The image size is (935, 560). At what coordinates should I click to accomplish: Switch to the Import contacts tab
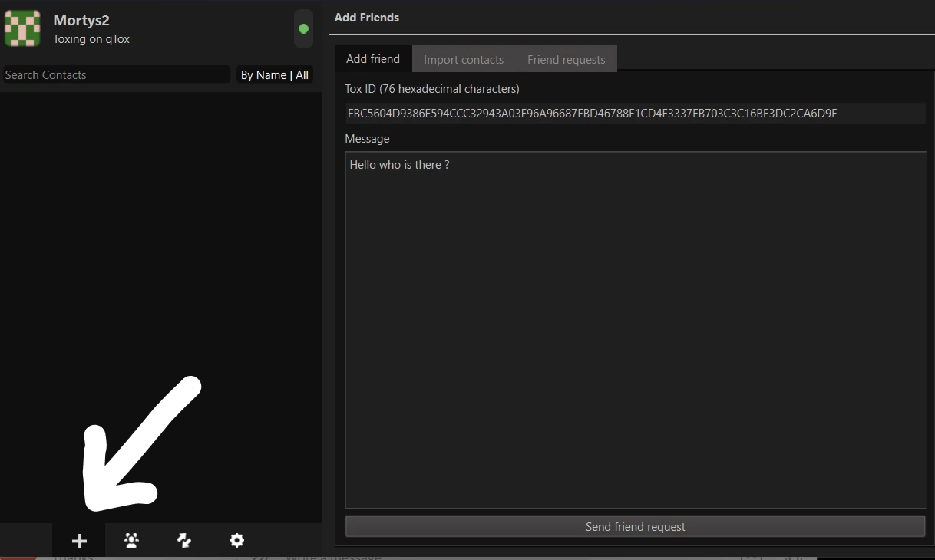click(x=464, y=59)
